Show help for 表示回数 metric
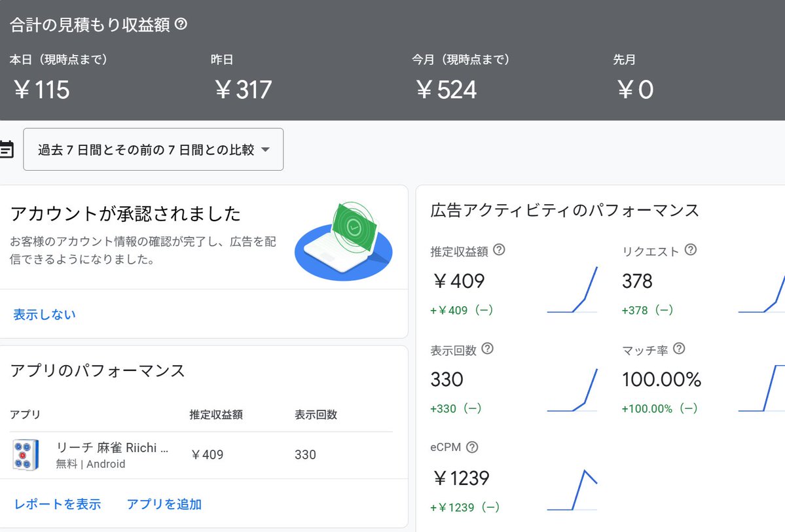This screenshot has height=532, width=785. [x=488, y=348]
